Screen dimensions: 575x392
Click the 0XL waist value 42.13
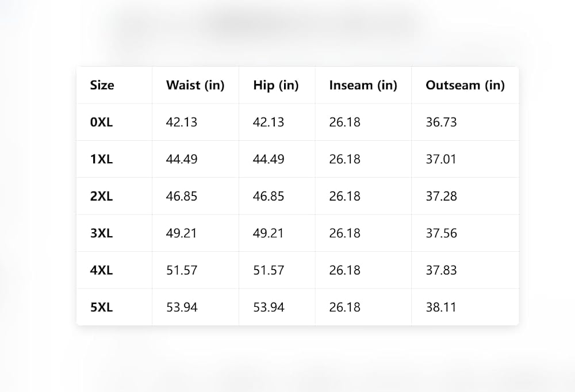coord(182,122)
